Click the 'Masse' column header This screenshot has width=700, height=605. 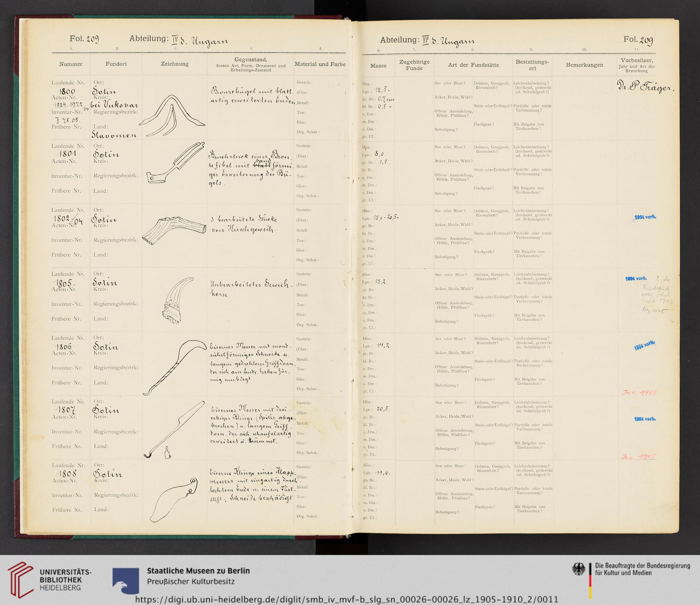(x=378, y=66)
